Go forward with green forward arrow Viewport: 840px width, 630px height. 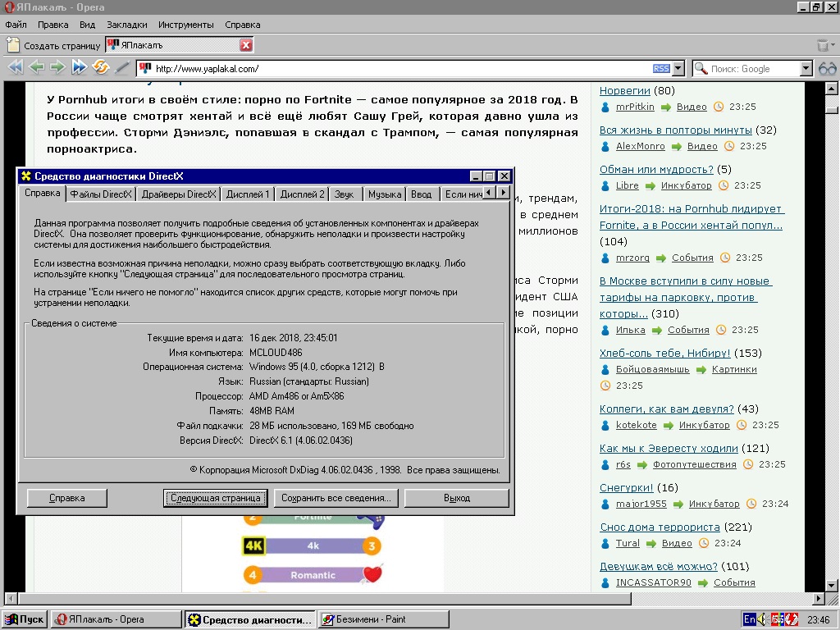(x=57, y=67)
